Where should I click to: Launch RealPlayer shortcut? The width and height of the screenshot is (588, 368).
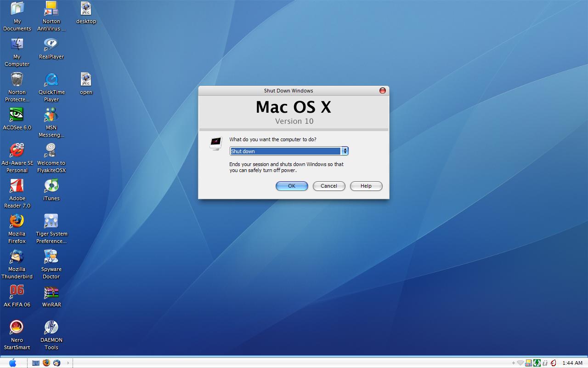pyautogui.click(x=51, y=48)
